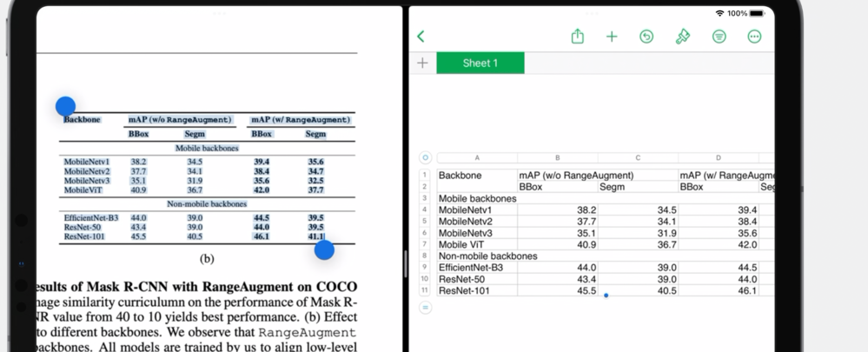Select row 11 header in spreadsheet
Viewport: 868px width, 352px height.
pyautogui.click(x=425, y=290)
